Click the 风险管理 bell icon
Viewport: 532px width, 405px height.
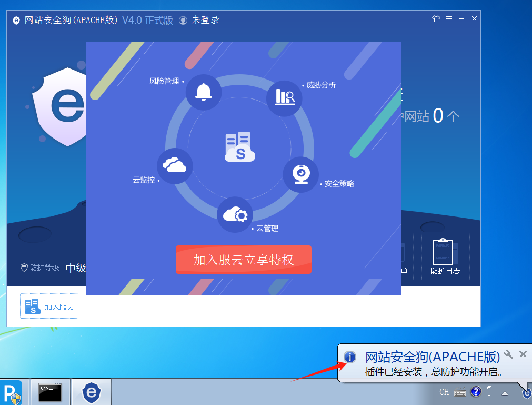tap(204, 92)
